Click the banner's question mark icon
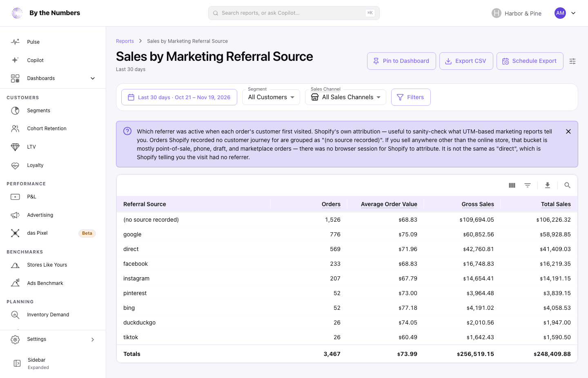588x378 pixels. (x=127, y=131)
